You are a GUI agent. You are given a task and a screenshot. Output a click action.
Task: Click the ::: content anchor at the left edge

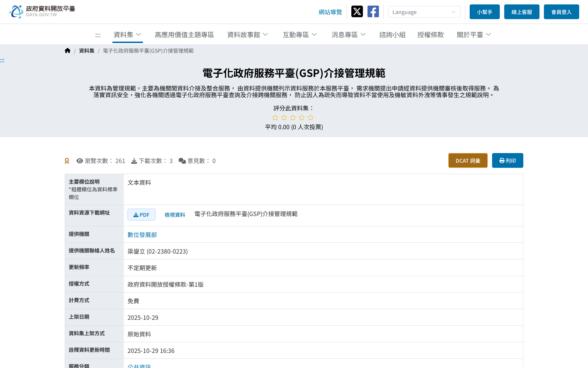pyautogui.click(x=2, y=61)
